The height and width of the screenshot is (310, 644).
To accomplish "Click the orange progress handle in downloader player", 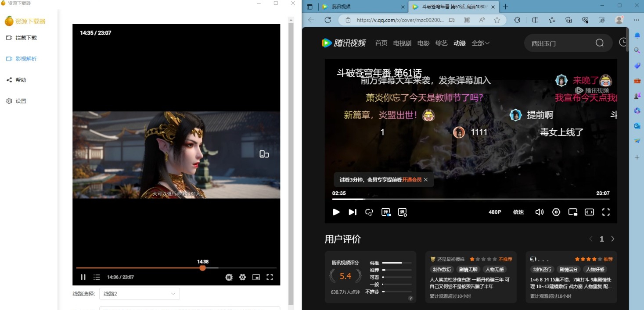I will 202,267.
